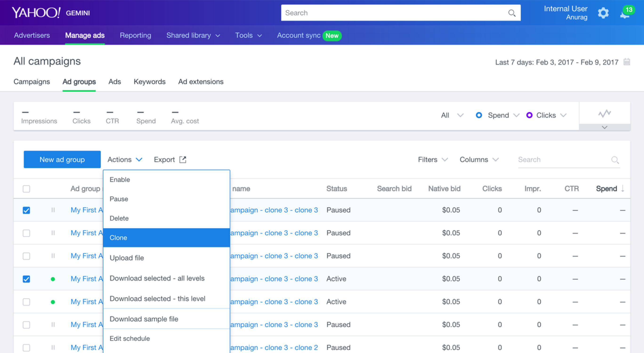Click the Spend column sort arrow
644x353 pixels.
click(x=623, y=189)
